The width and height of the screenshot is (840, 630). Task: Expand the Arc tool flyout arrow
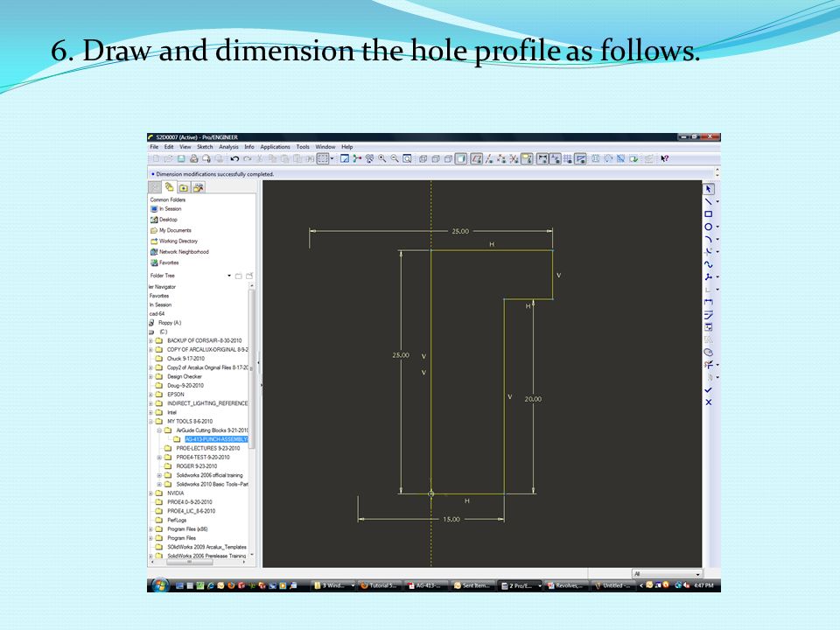tap(717, 239)
